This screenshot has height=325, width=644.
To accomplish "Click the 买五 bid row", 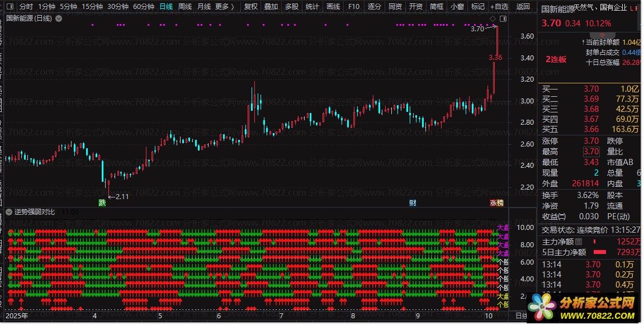I will click(590, 129).
